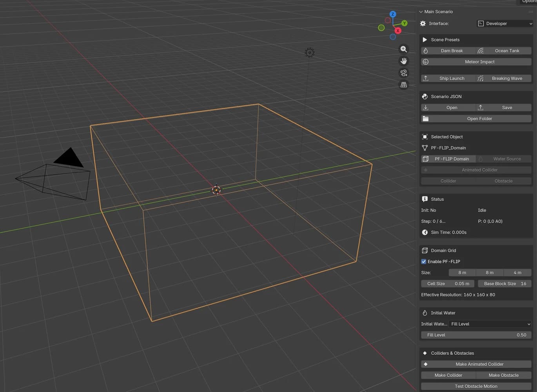Select the light object in viewport

coord(310,53)
